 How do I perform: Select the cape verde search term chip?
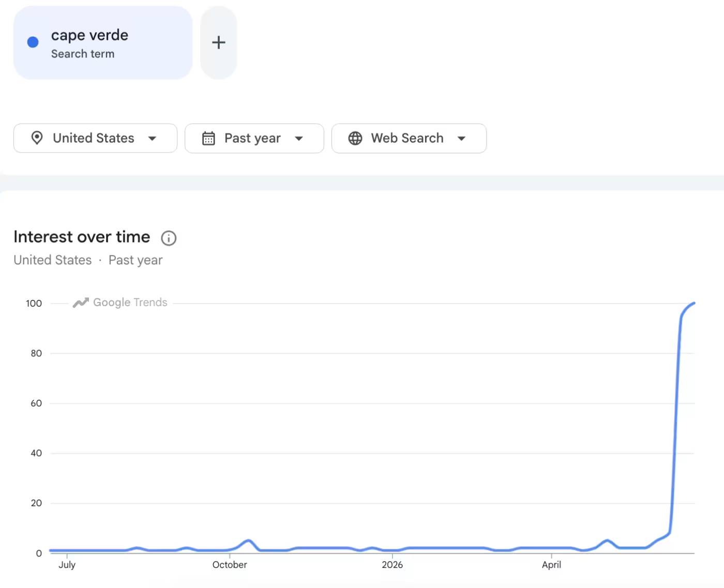pyautogui.click(x=103, y=43)
